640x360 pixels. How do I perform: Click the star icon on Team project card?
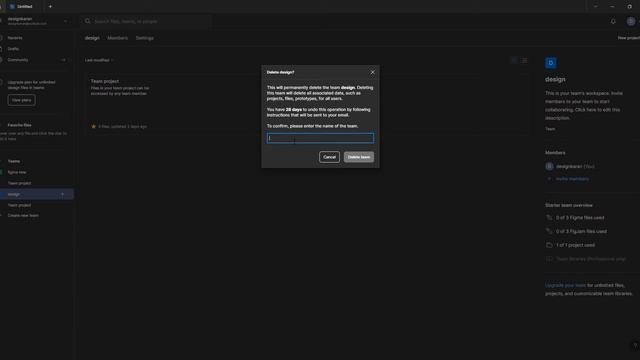pos(93,127)
